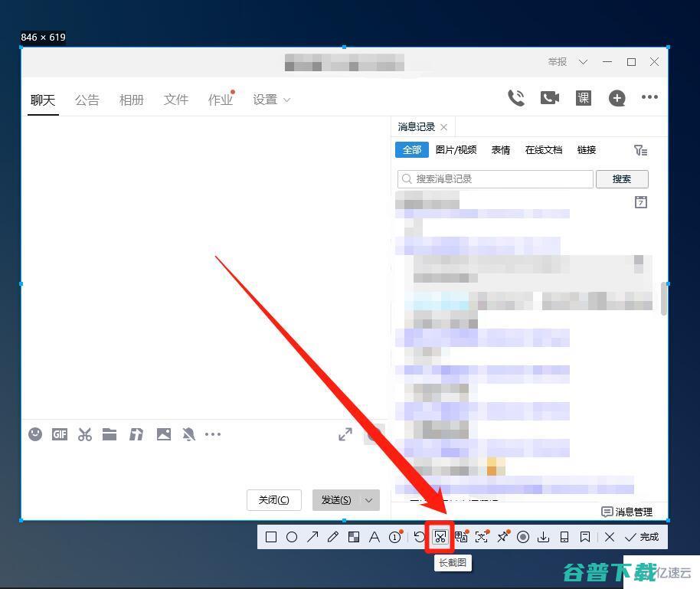Save the screenshot with the download icon
The width and height of the screenshot is (700, 589).
click(x=543, y=537)
